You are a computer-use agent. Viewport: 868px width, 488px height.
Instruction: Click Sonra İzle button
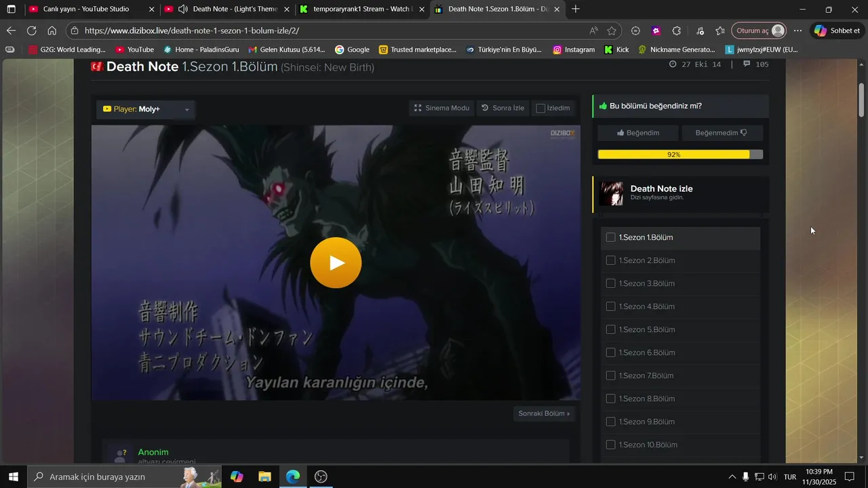[502, 108]
